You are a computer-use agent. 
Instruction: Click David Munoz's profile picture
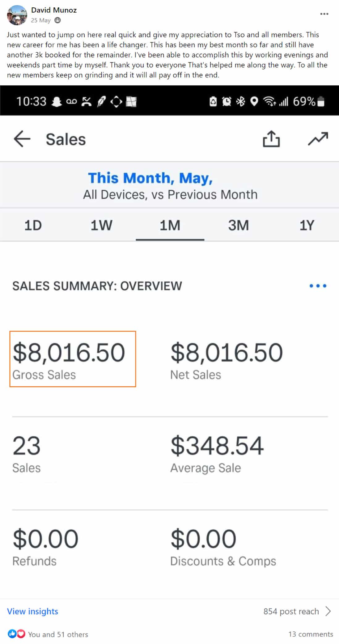(x=17, y=14)
